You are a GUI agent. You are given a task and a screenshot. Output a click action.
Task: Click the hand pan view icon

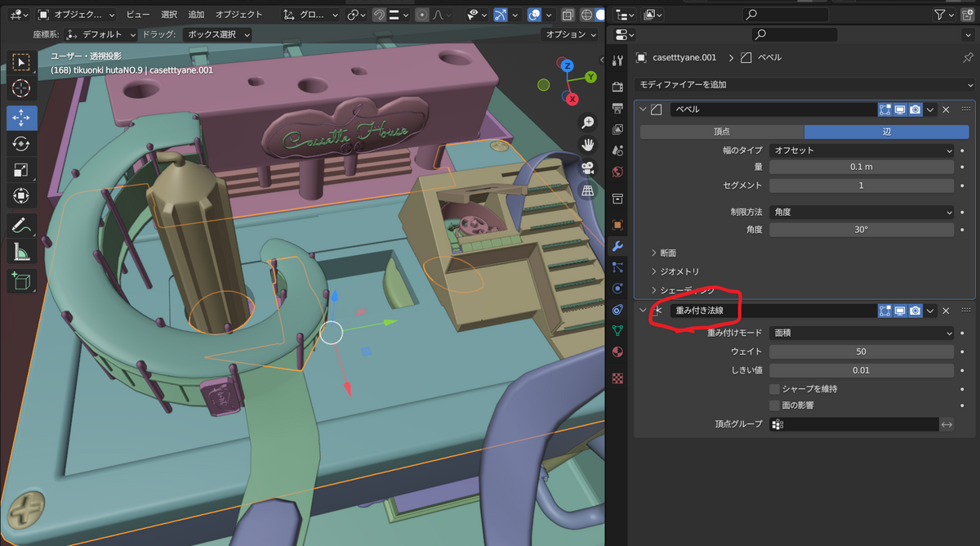[x=587, y=145]
